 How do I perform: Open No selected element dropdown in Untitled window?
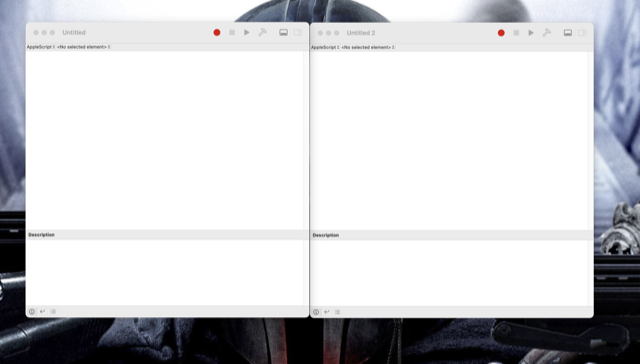point(83,47)
